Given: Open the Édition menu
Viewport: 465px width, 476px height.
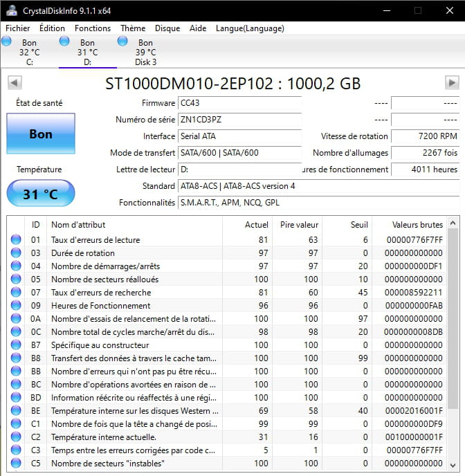Looking at the screenshot, I should 52,28.
